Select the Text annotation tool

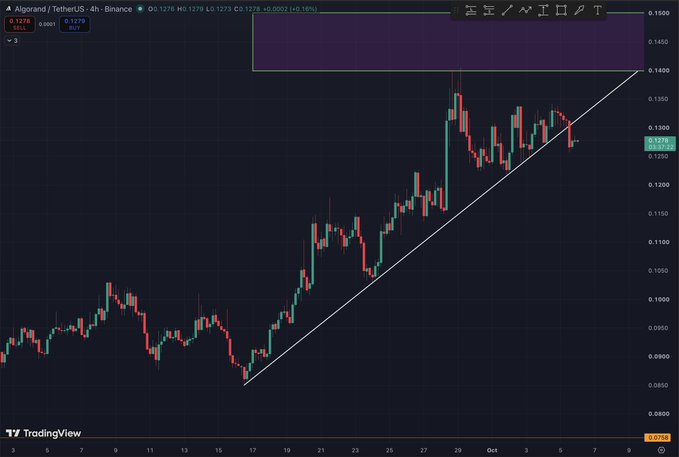[598, 10]
